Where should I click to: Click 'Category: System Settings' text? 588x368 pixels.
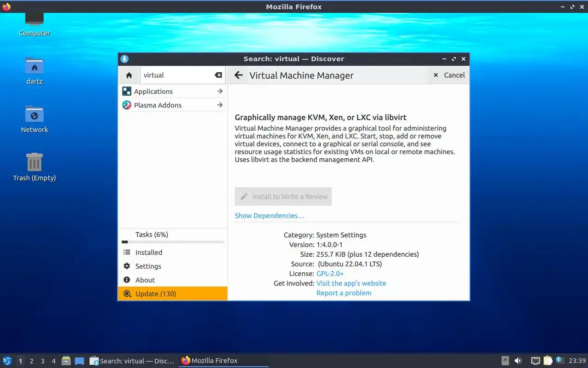click(x=325, y=235)
